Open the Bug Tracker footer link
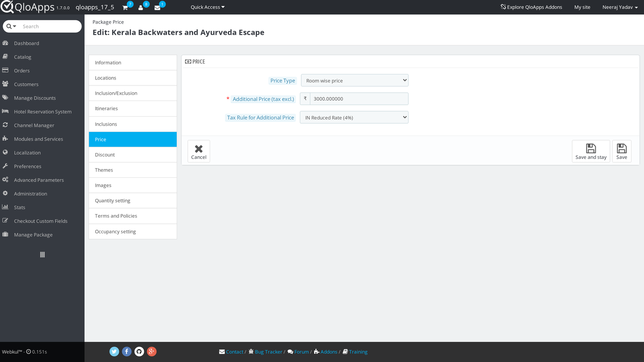This screenshot has height=362, width=644. [x=265, y=352]
